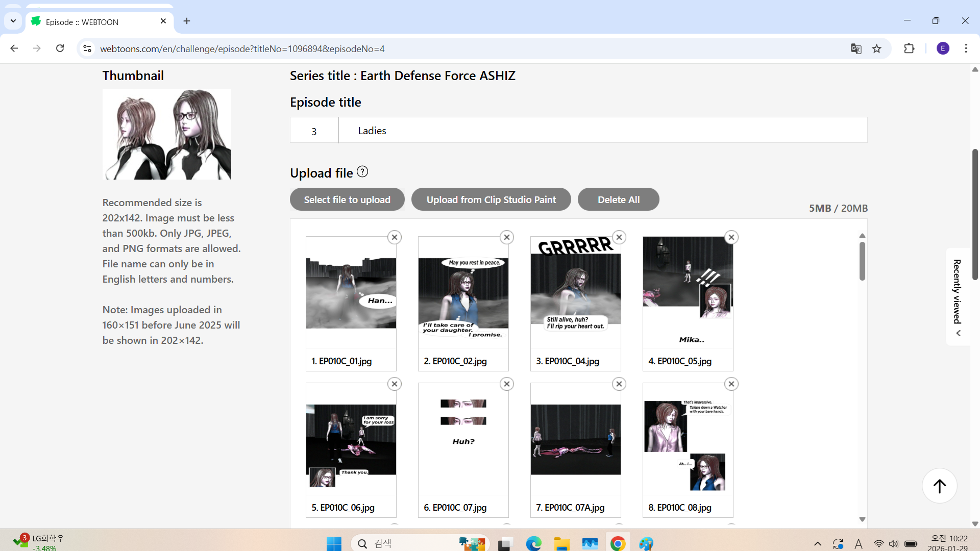Click Upload from Clip Studio Paint
Viewport: 980px width, 551px height.
point(491,199)
